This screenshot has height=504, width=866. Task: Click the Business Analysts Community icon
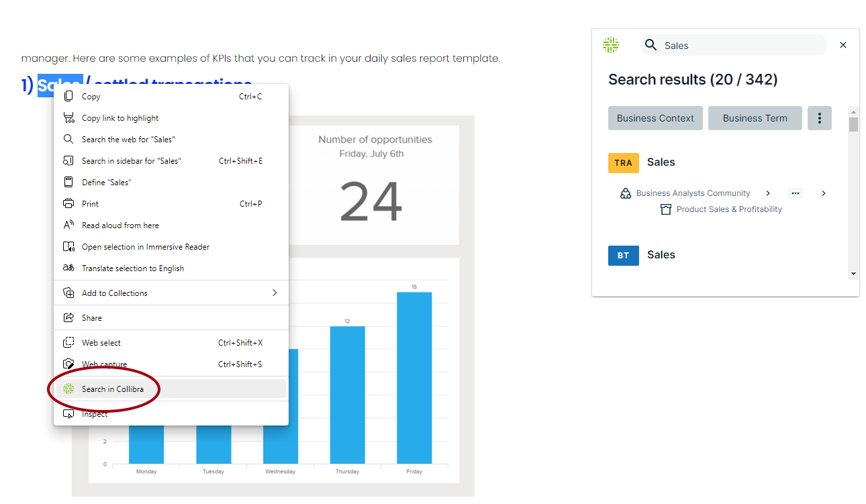625,193
